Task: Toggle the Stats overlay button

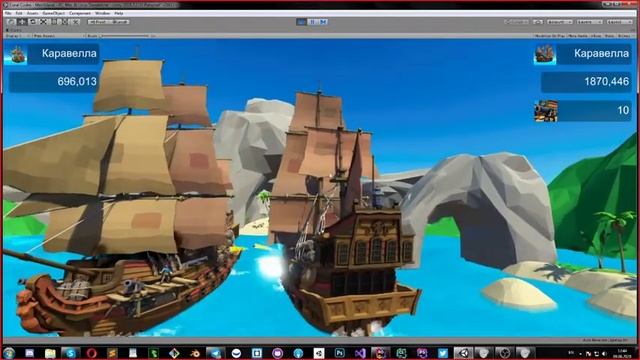Action: (609, 36)
